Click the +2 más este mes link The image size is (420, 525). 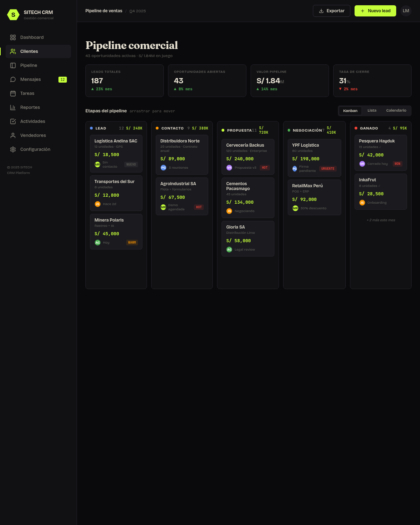click(381, 220)
